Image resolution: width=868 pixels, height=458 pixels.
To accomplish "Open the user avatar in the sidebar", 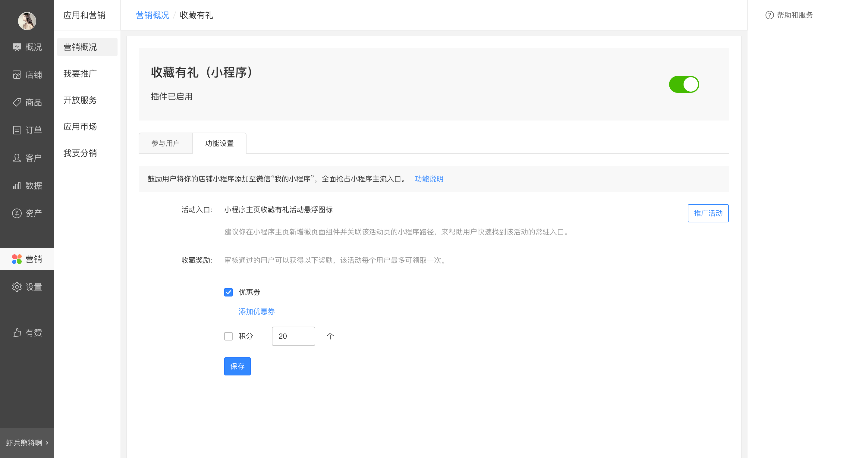I will (27, 21).
